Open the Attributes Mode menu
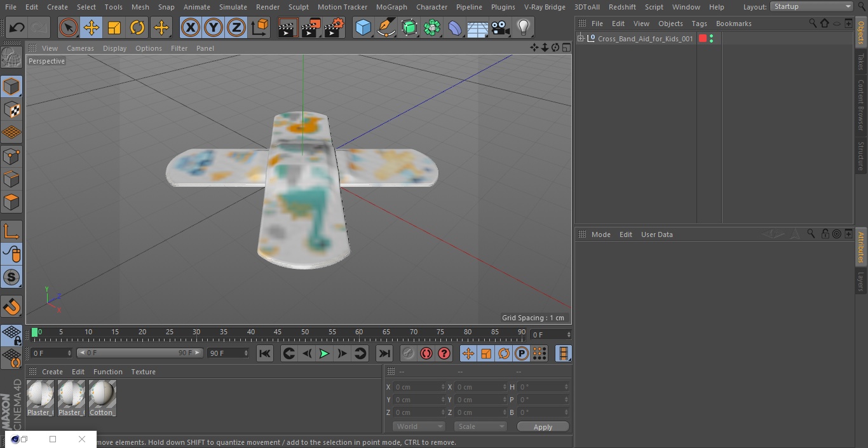Viewport: 868px width, 448px height. point(601,234)
